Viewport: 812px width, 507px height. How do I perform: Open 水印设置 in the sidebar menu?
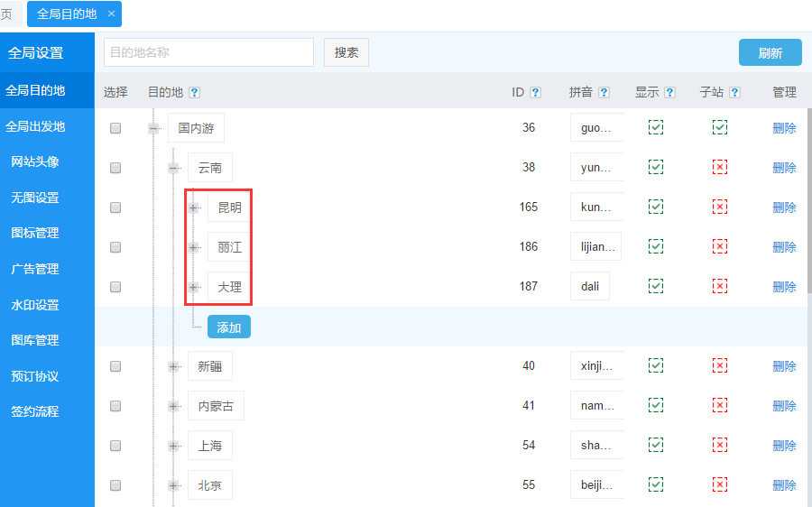(x=35, y=305)
